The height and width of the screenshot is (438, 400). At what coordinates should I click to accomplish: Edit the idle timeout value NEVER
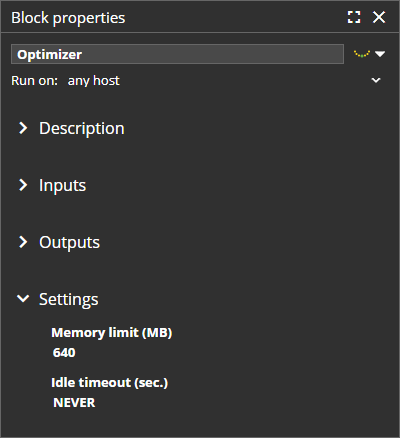(74, 403)
